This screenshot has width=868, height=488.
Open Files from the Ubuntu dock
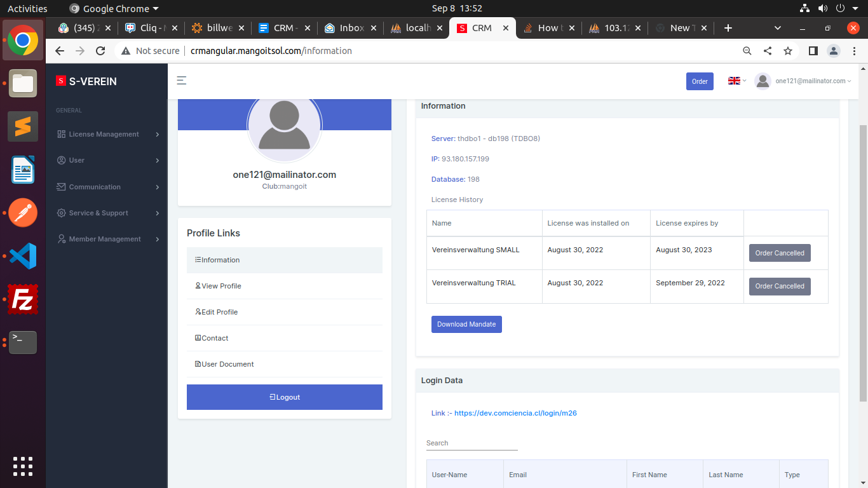click(x=23, y=84)
